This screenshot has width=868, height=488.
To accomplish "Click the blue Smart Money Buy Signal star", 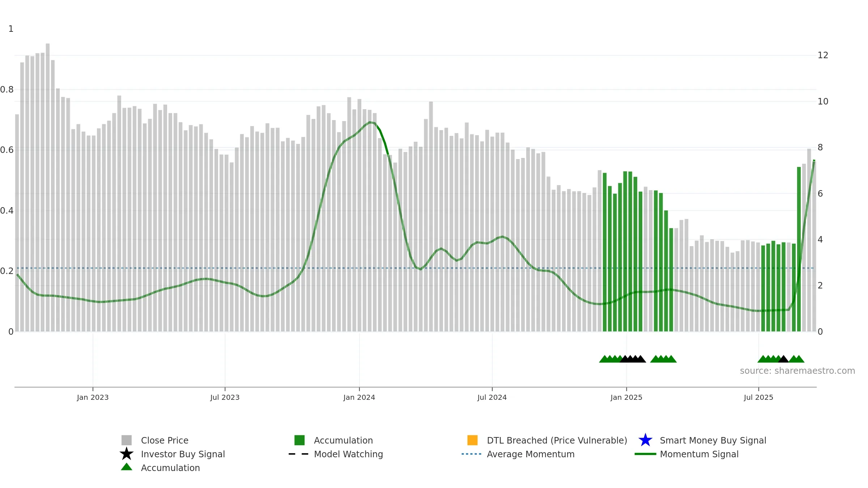I will (x=645, y=440).
